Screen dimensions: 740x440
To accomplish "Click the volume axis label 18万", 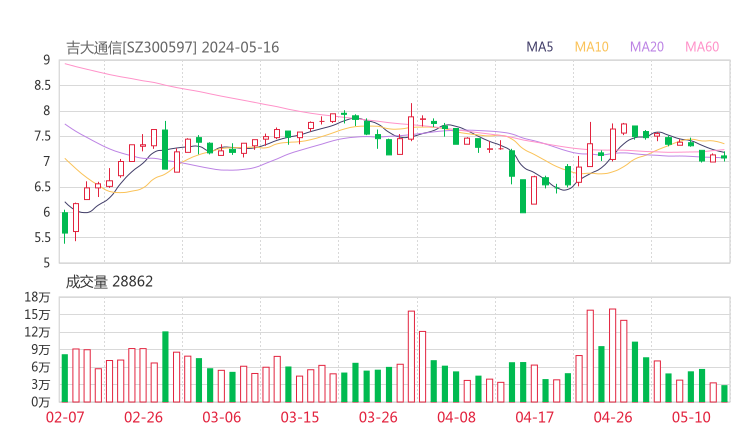I will click(x=37, y=297).
